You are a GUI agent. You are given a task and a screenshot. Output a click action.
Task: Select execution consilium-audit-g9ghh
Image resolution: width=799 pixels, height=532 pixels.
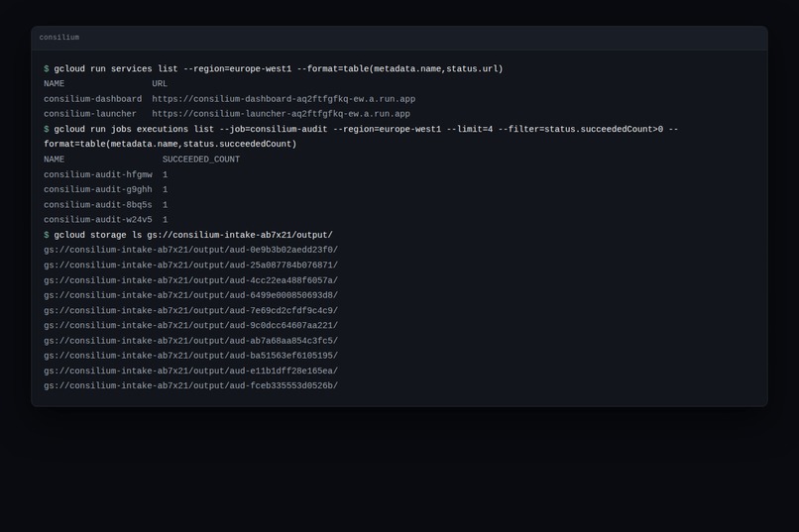(x=98, y=189)
